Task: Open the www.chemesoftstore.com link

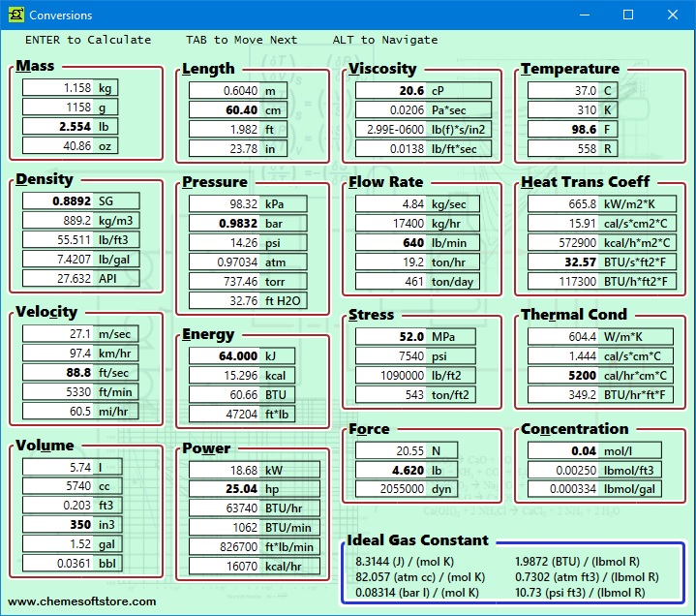Action: click(82, 601)
